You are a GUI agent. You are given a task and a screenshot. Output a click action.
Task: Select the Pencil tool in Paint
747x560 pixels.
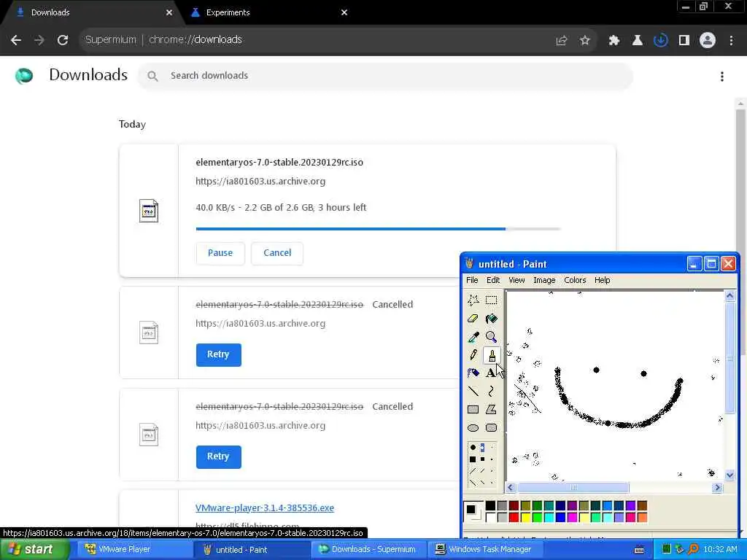pyautogui.click(x=473, y=355)
